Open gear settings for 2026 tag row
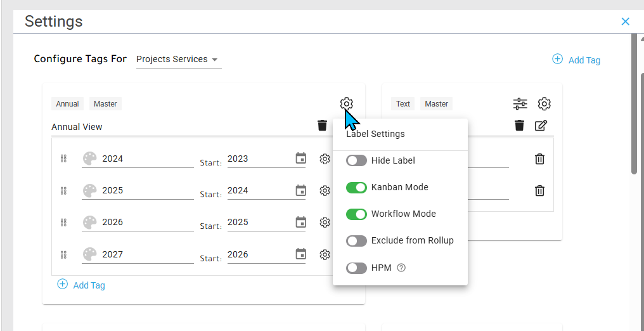The width and height of the screenshot is (644, 331). 325,222
